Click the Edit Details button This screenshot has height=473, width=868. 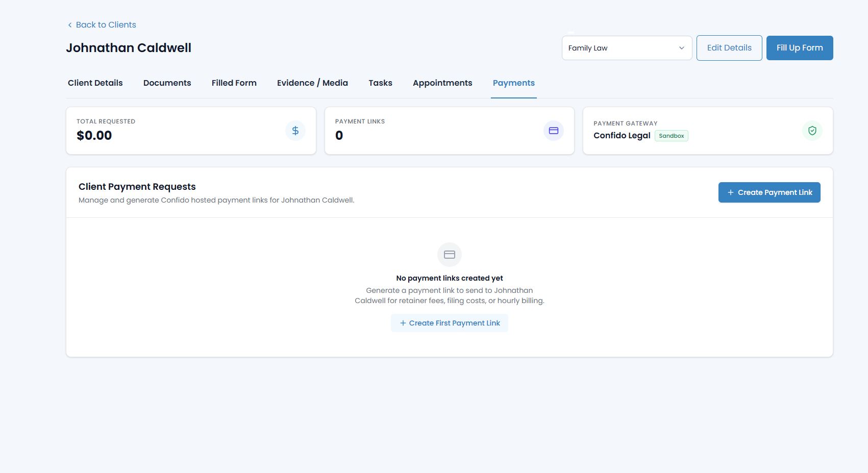pyautogui.click(x=729, y=48)
